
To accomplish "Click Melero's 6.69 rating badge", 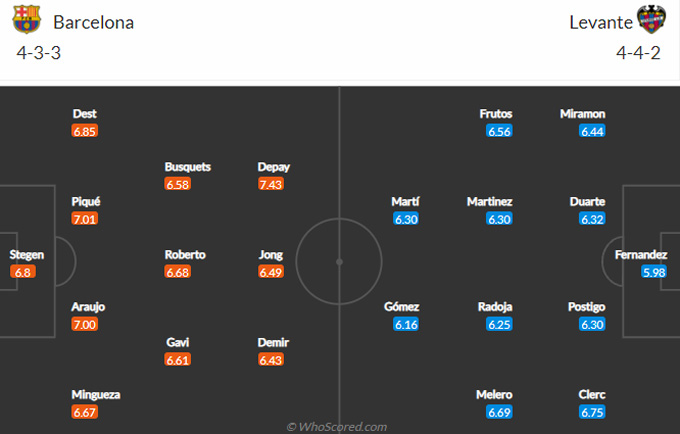I will tap(499, 412).
